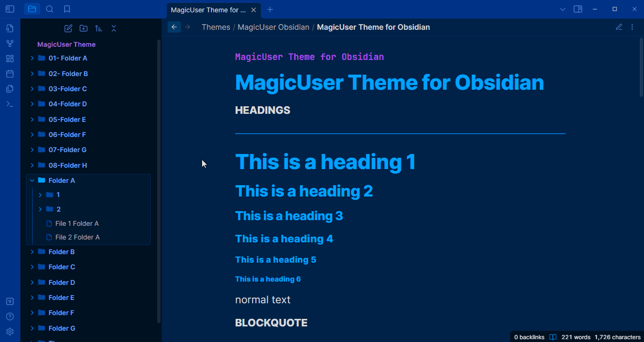Image resolution: width=644 pixels, height=342 pixels.
Task: Open the vault switcher icon
Action: [x=10, y=301]
